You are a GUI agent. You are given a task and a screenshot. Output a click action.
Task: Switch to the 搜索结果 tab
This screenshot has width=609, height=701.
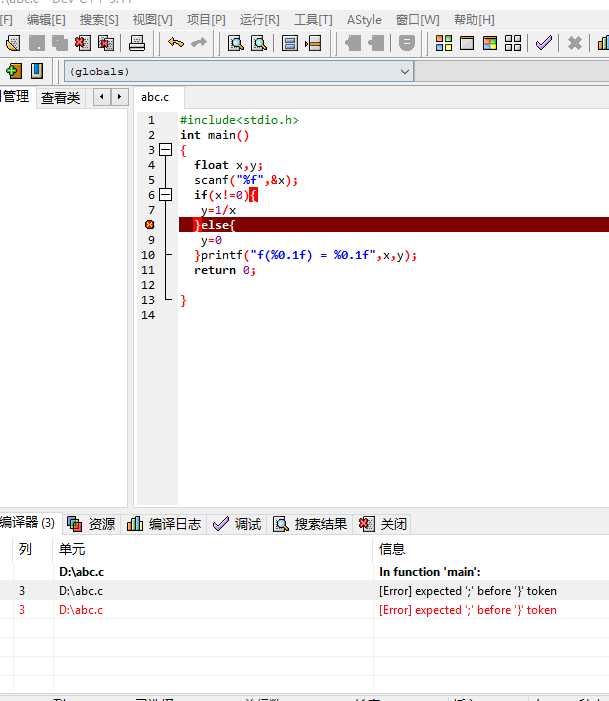coord(310,524)
